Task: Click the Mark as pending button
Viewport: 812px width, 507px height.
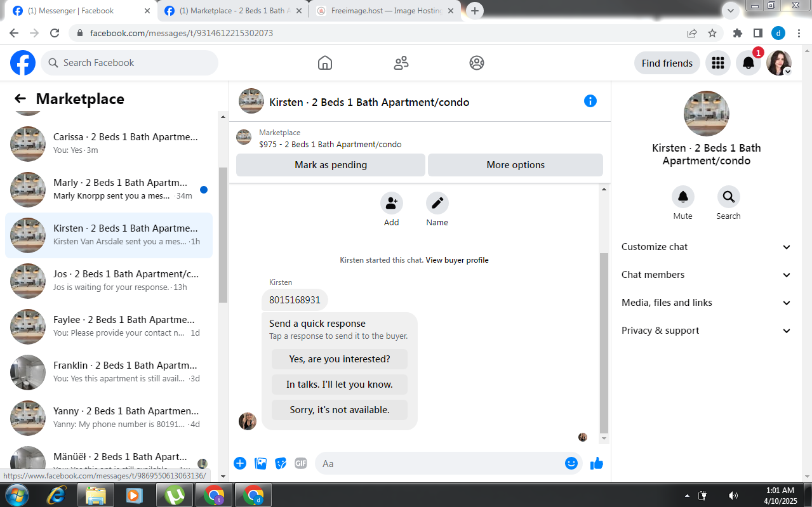Action: [331, 165]
